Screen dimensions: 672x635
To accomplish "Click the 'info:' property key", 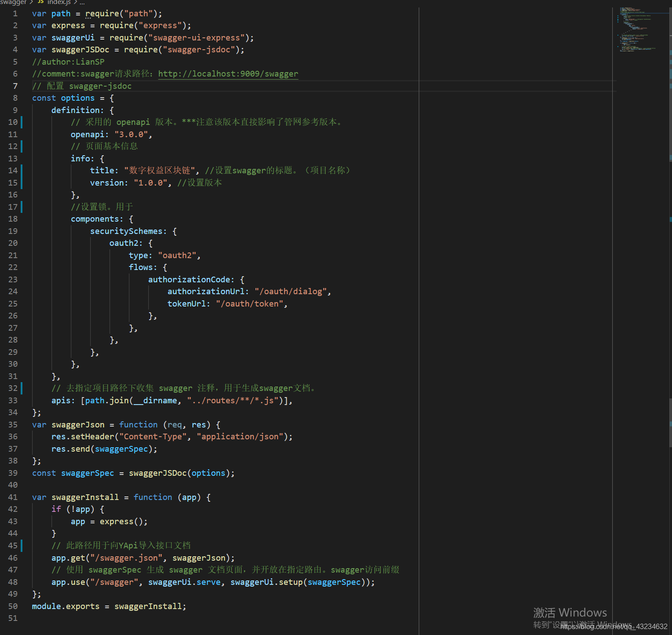I will point(83,159).
